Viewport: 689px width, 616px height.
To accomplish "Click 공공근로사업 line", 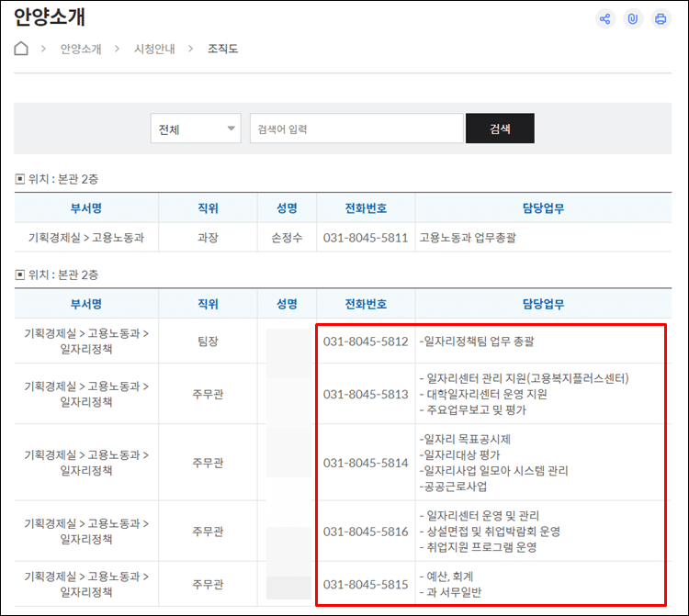I will pyautogui.click(x=453, y=487).
